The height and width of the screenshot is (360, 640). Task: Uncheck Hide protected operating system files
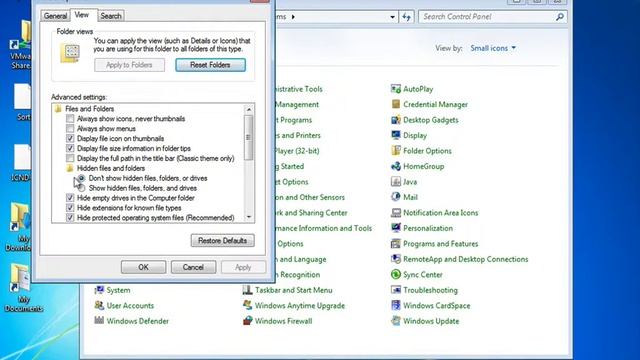point(70,218)
